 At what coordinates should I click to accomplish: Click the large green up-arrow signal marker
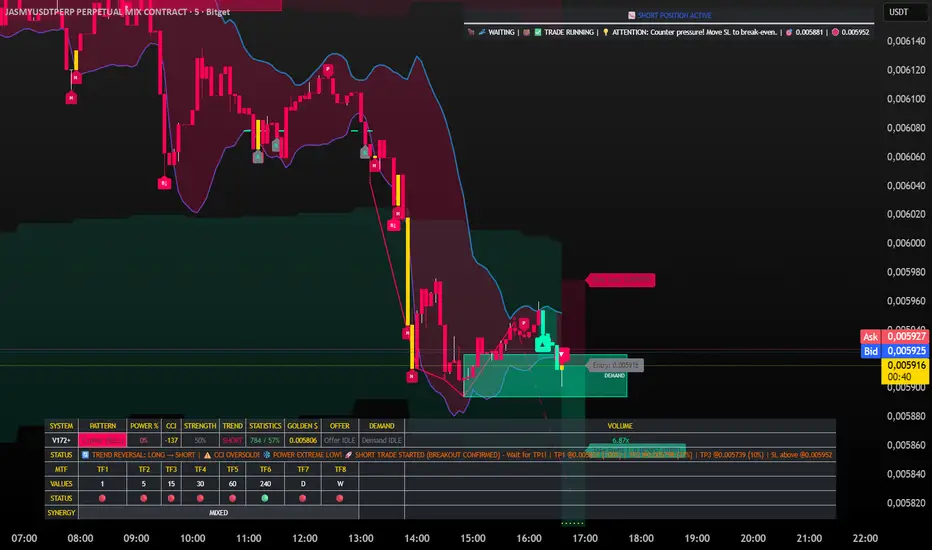(x=543, y=344)
